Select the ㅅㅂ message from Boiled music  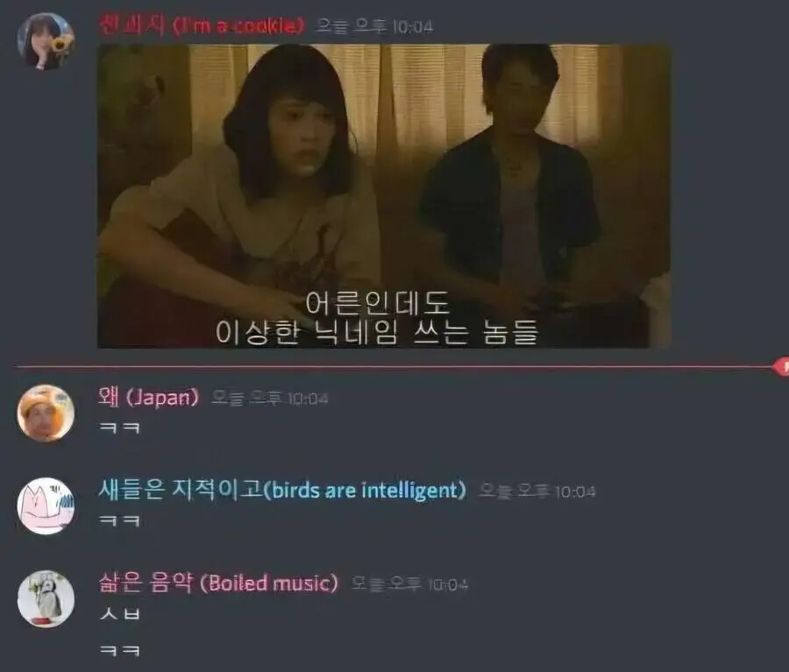click(120, 613)
